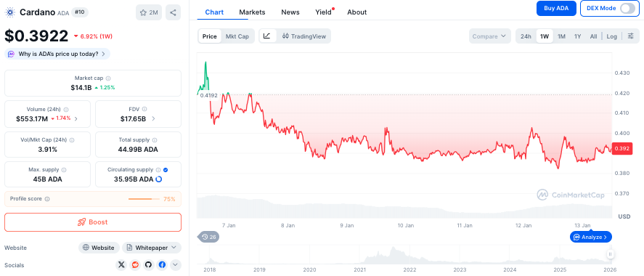
Task: Open 'Why is ADA's price up today?'
Action: point(57,54)
